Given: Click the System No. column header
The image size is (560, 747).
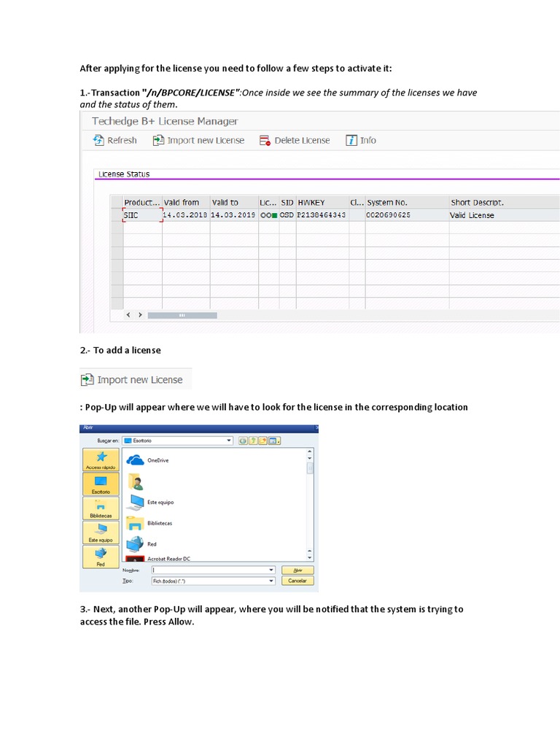Looking at the screenshot, I should click(407, 202).
